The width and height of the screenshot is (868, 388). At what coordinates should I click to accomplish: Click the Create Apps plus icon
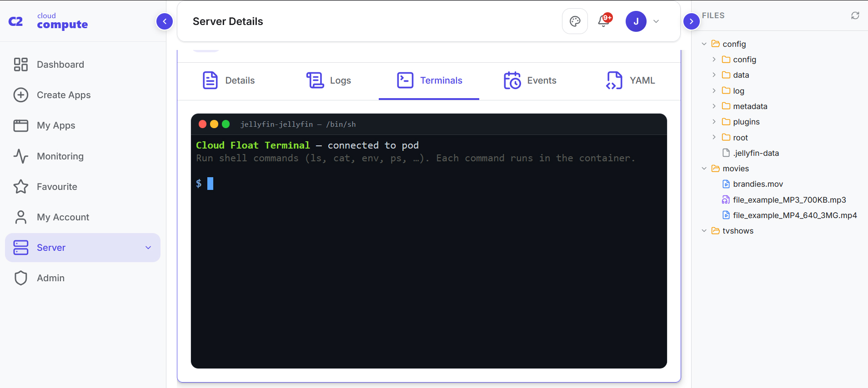21,95
